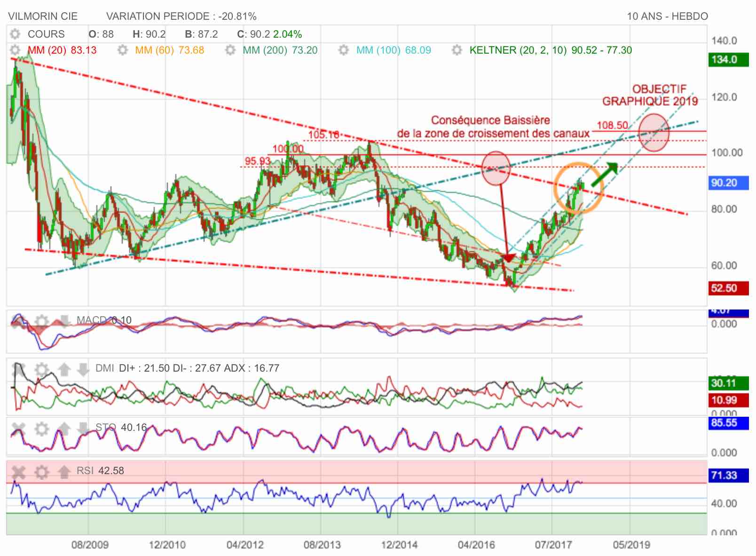Move the DMI panel up with its arrow
The height and width of the screenshot is (556, 756).
click(x=64, y=369)
